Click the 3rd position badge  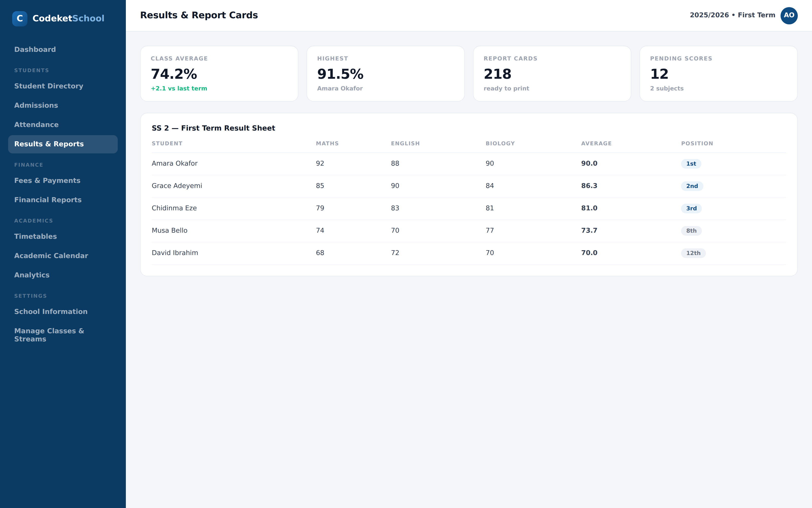[x=691, y=208]
